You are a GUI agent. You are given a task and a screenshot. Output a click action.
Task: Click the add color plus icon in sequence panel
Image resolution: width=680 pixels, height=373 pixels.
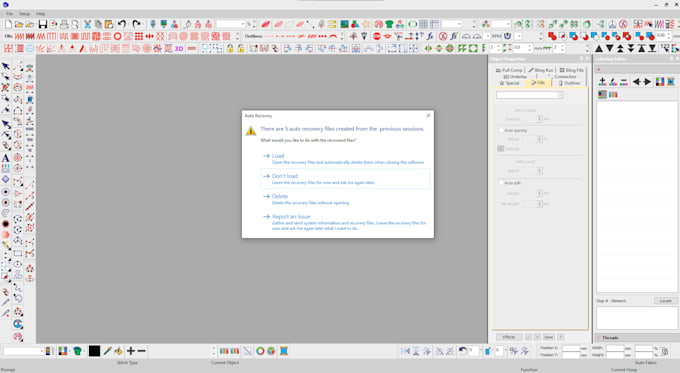click(x=602, y=82)
